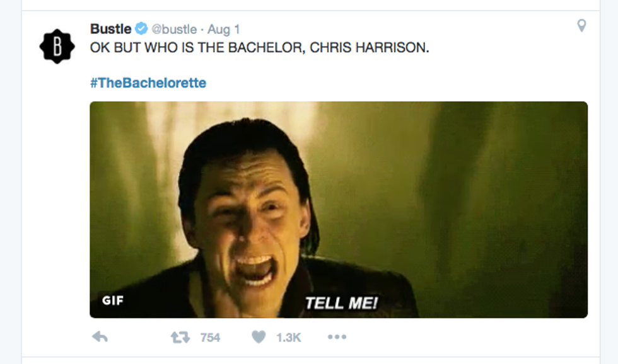This screenshot has width=618, height=364.
Task: Click the location pin icon
Action: (x=581, y=26)
